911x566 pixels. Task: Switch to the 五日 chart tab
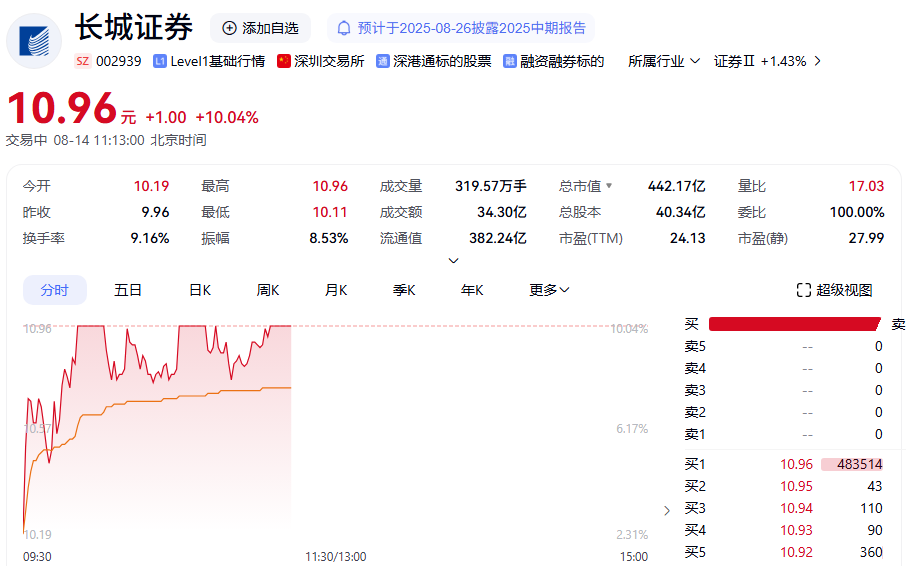click(128, 290)
